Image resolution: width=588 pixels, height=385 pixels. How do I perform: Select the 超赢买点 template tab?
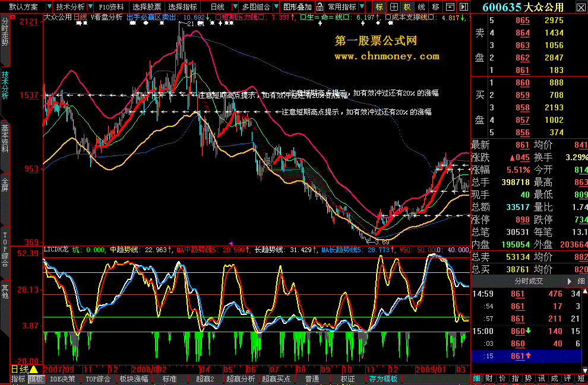click(x=276, y=380)
